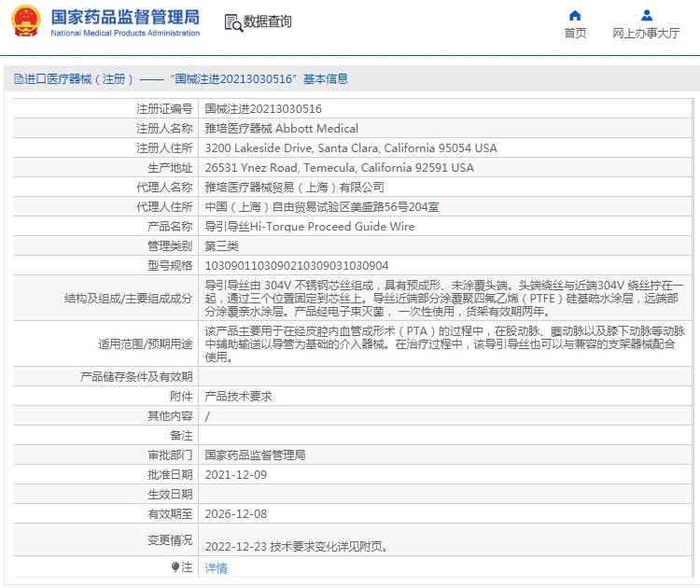Screen dimensions: 700x588
Task: Click the 管理类别 label
Action: (170, 246)
